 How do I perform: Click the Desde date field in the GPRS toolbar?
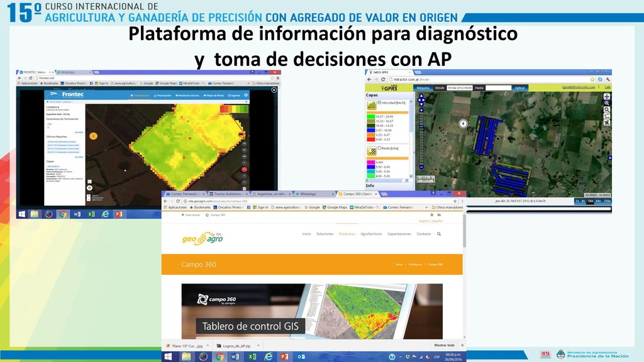tap(460, 88)
